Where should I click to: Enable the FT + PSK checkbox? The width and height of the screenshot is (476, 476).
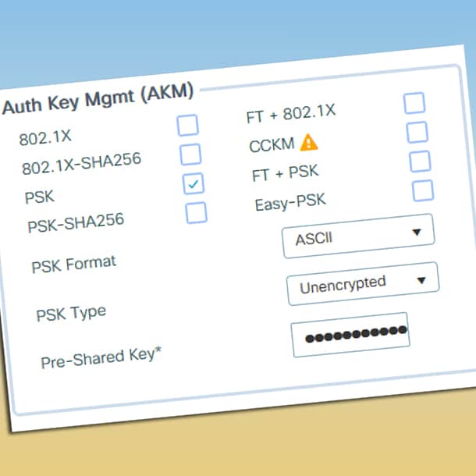pyautogui.click(x=420, y=161)
